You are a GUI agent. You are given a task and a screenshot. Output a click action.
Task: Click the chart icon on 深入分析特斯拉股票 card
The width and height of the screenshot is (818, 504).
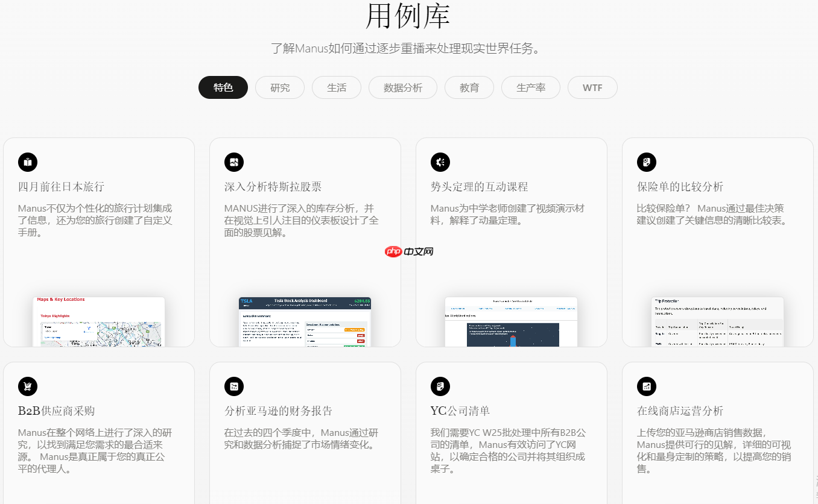pos(234,162)
